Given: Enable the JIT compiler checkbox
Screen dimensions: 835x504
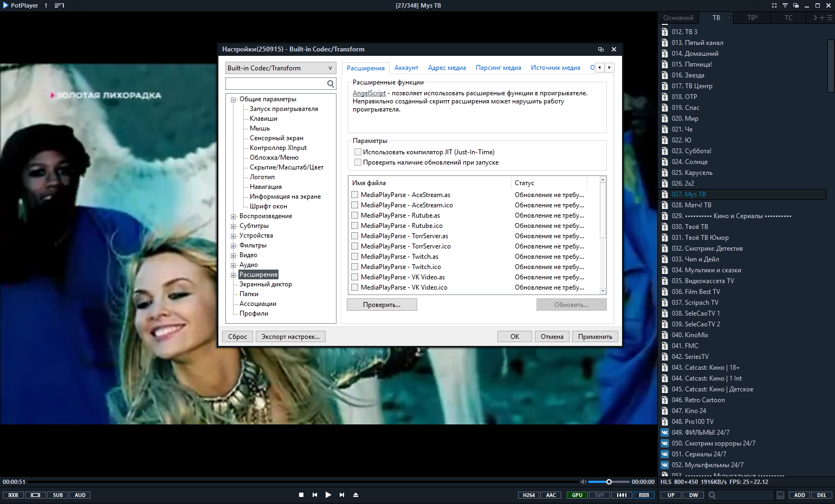Looking at the screenshot, I should click(x=358, y=152).
